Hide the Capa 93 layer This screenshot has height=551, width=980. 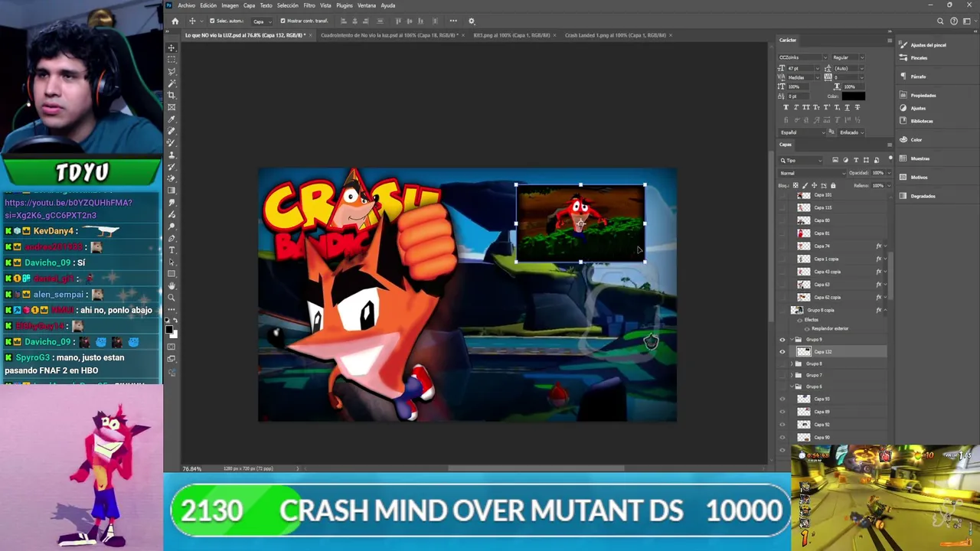782,399
